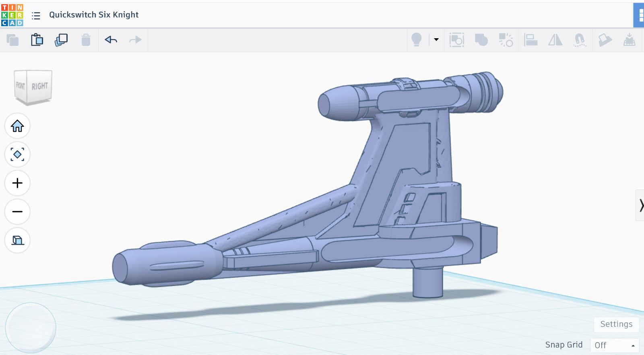Undo the last action
This screenshot has height=355, width=644.
(111, 39)
